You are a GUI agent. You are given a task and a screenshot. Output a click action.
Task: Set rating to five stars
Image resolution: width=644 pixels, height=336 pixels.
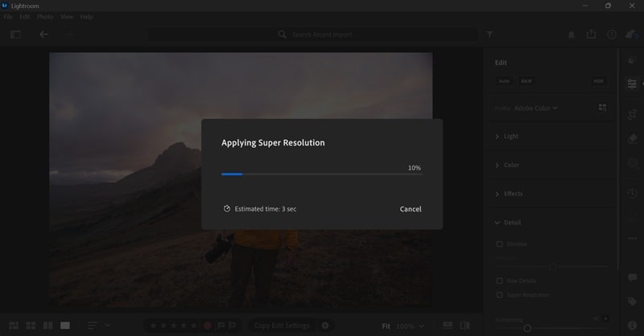point(193,326)
